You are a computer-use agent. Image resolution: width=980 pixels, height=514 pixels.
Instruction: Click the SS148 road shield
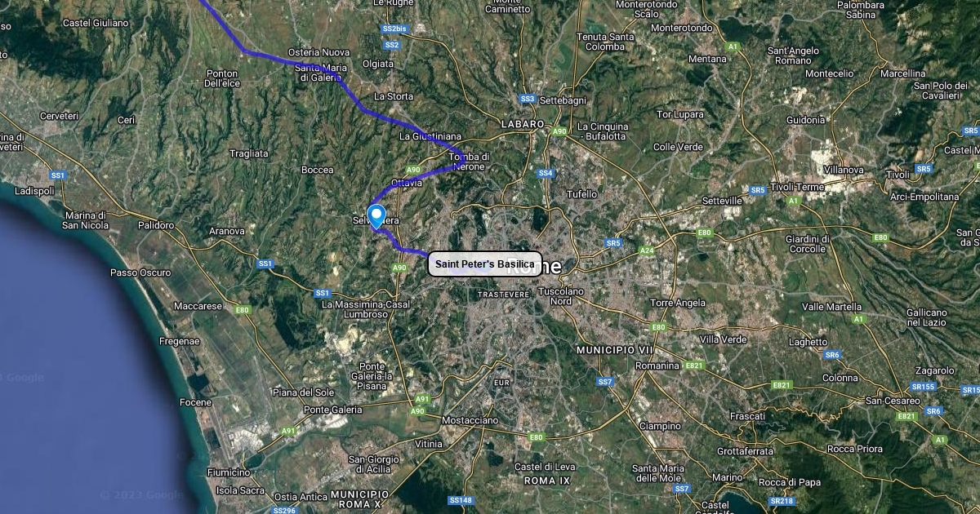461,500
